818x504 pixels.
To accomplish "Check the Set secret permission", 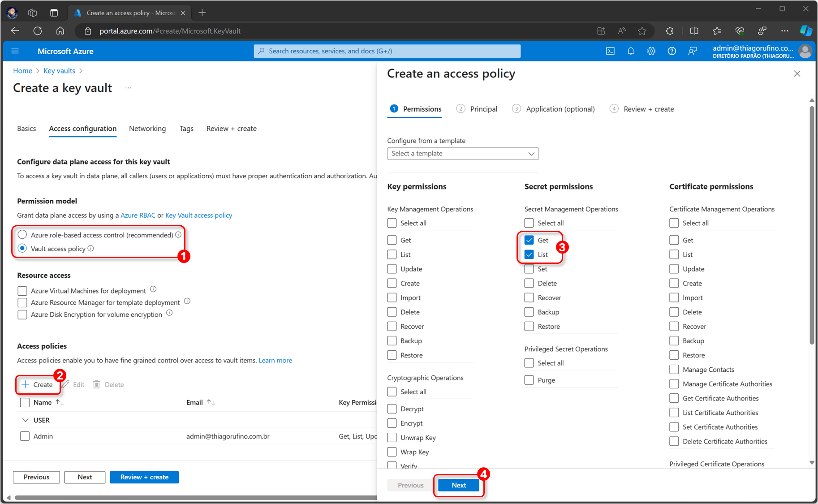I will coord(529,269).
